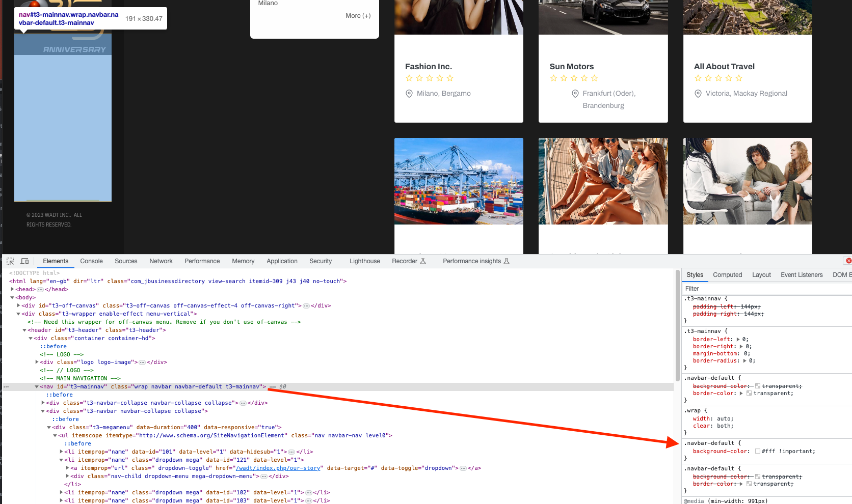Open the Sources tab
This screenshot has width=852, height=504.
(126, 261)
